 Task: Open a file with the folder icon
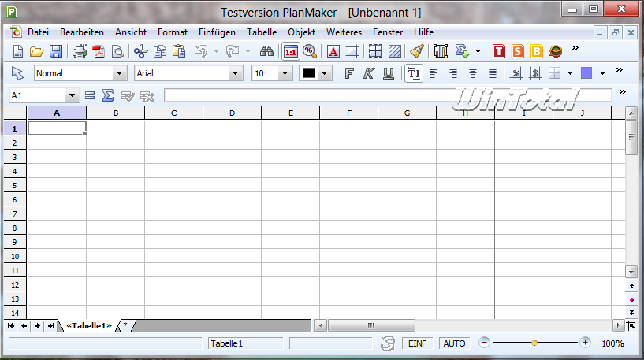(x=36, y=51)
